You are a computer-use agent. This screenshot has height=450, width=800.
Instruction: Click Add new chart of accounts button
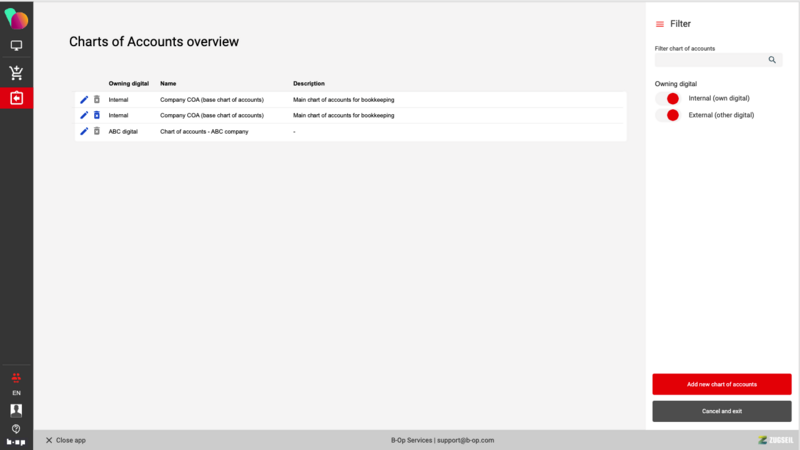(721, 384)
